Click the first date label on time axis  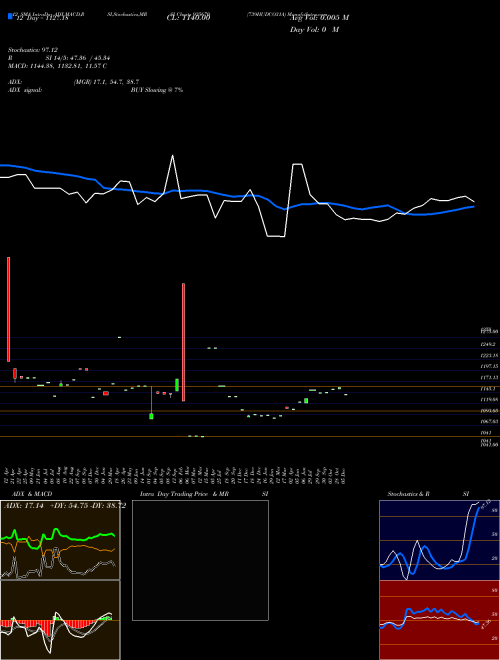(x=8, y=475)
